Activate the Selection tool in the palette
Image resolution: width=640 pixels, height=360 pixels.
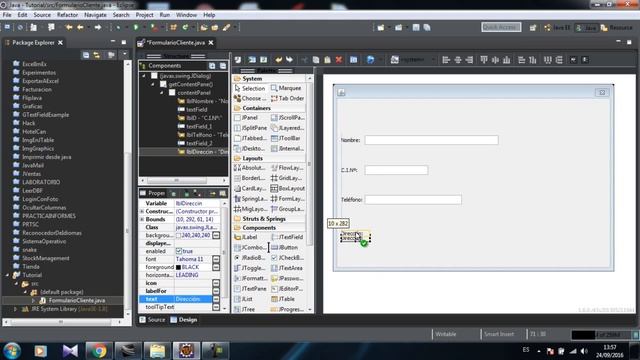click(x=250, y=88)
